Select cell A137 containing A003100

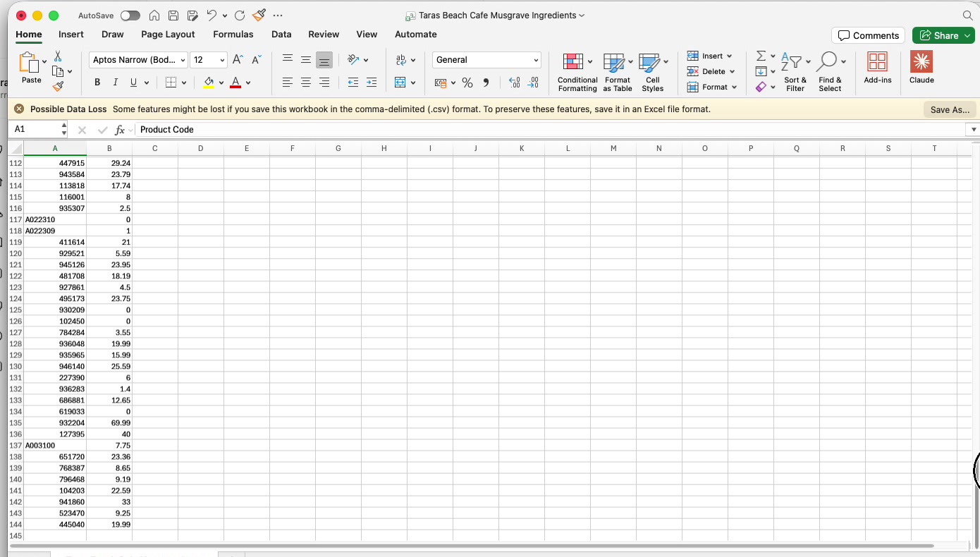[55, 446]
